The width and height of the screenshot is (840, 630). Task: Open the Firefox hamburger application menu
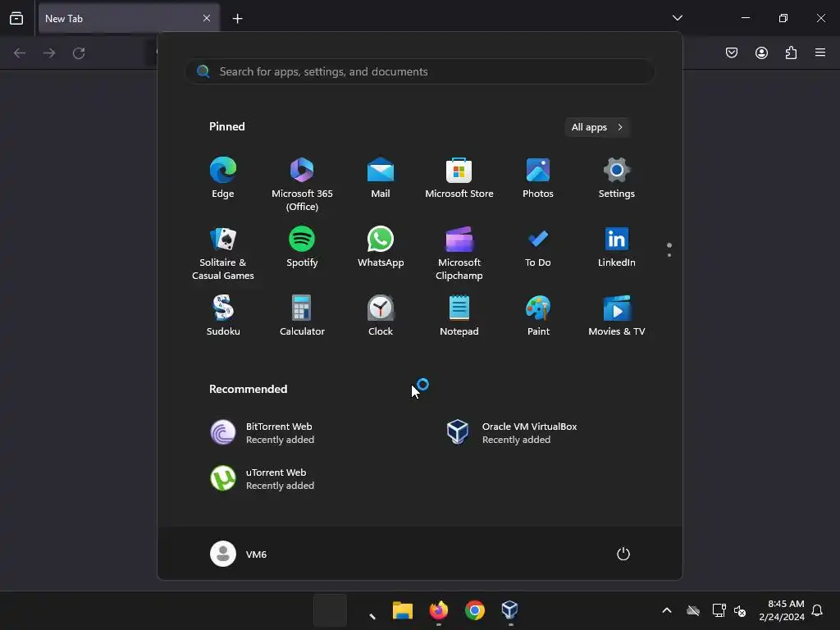coord(820,52)
